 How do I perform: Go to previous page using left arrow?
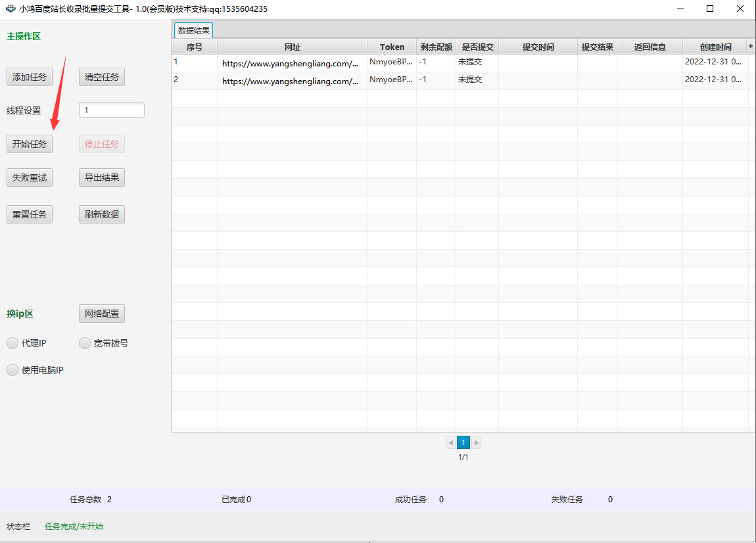pyautogui.click(x=450, y=442)
